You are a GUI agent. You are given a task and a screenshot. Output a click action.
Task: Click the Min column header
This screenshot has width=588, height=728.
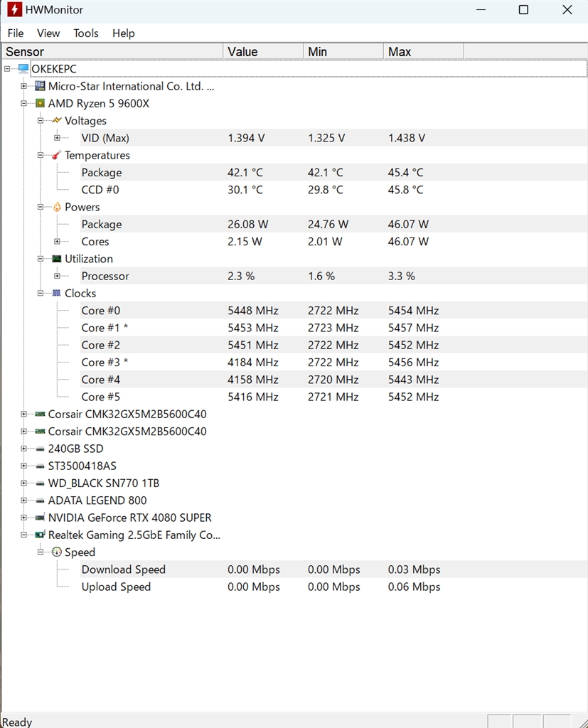pyautogui.click(x=343, y=51)
